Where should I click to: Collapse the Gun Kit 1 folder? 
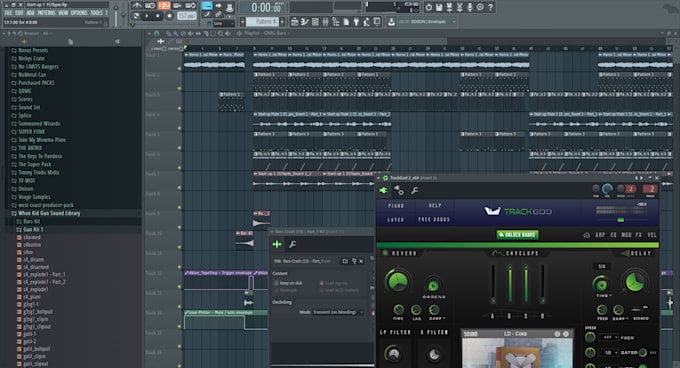(x=29, y=229)
